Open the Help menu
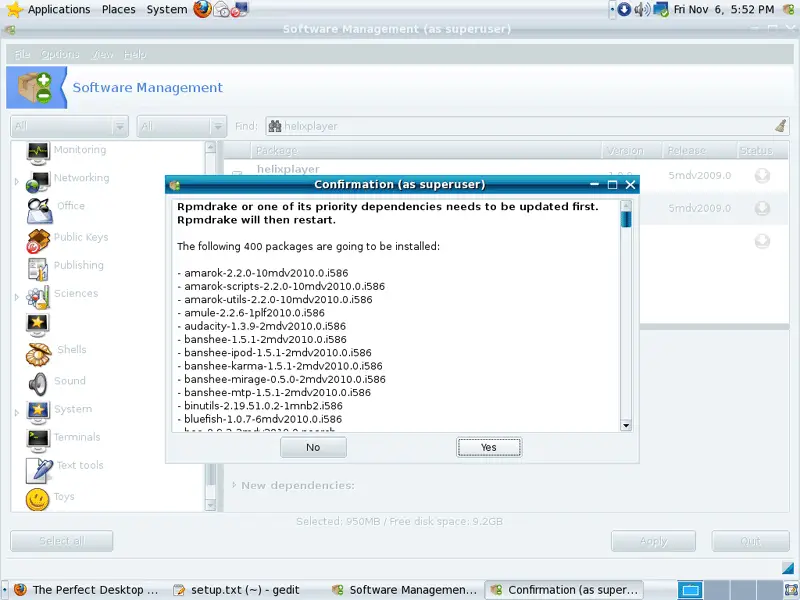This screenshot has height=600, width=800. [x=135, y=54]
